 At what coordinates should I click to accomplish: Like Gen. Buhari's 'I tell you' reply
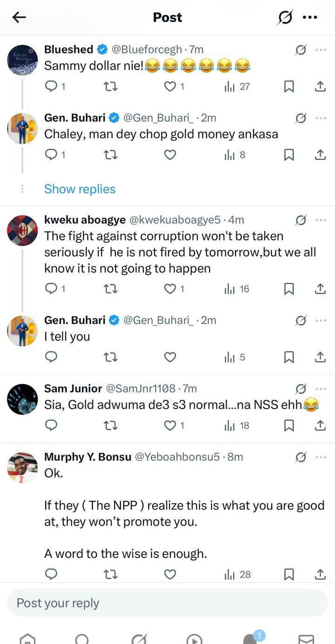[x=170, y=357]
